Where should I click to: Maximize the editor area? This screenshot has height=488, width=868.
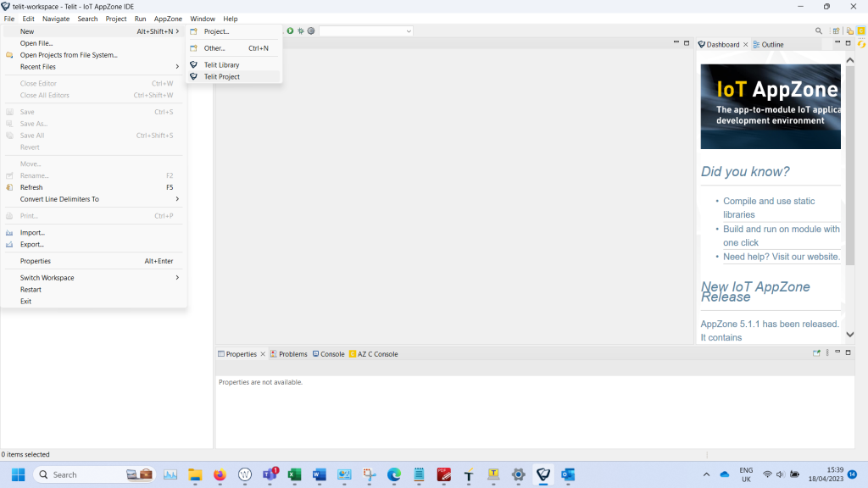[687, 42]
